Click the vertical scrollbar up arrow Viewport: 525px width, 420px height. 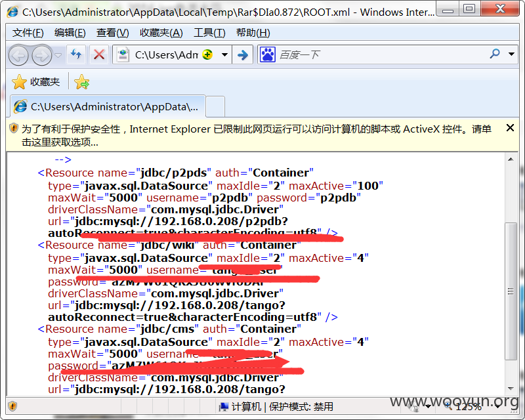[511, 159]
